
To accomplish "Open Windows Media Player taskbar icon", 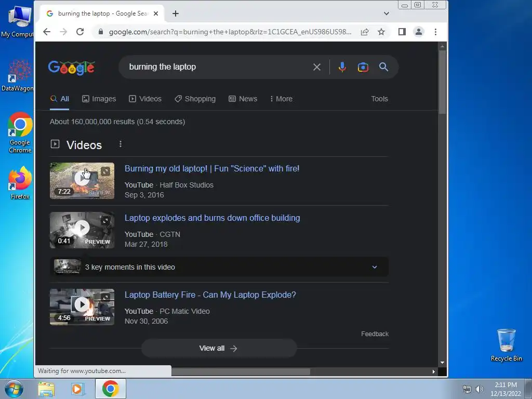I will tap(78, 389).
